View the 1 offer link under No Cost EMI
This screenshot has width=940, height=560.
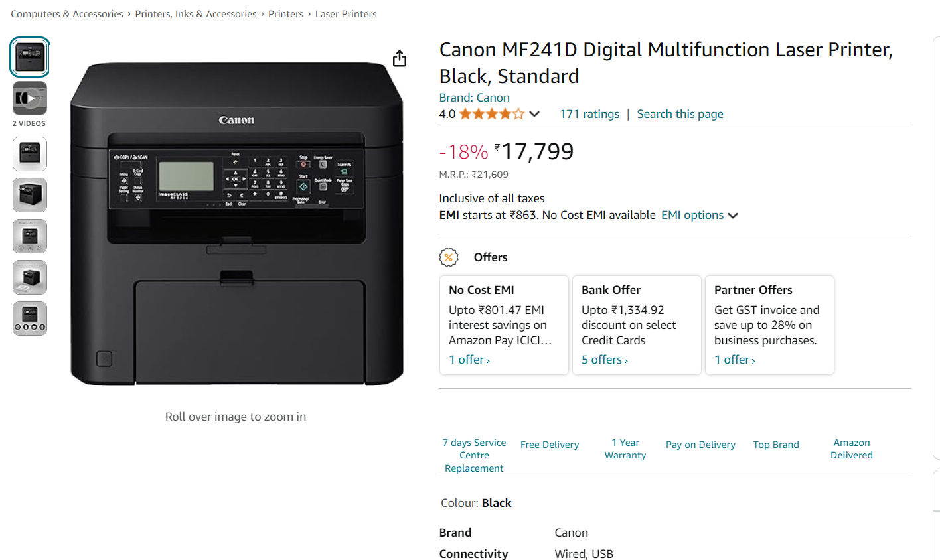point(469,360)
